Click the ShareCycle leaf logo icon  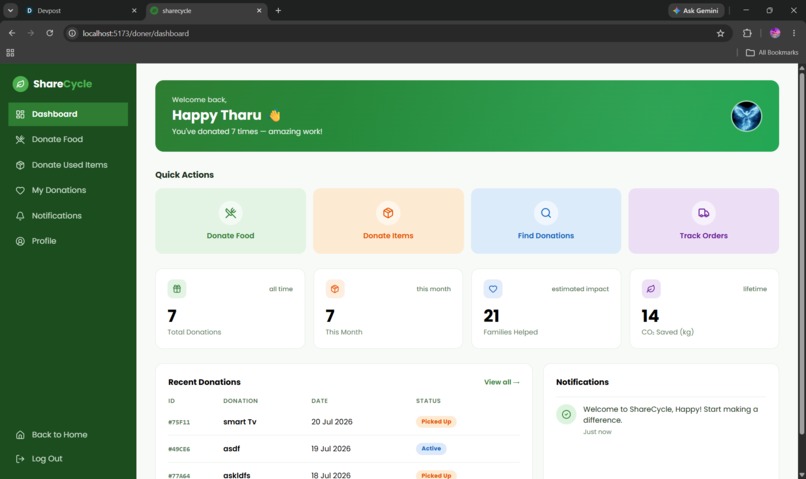[21, 84]
